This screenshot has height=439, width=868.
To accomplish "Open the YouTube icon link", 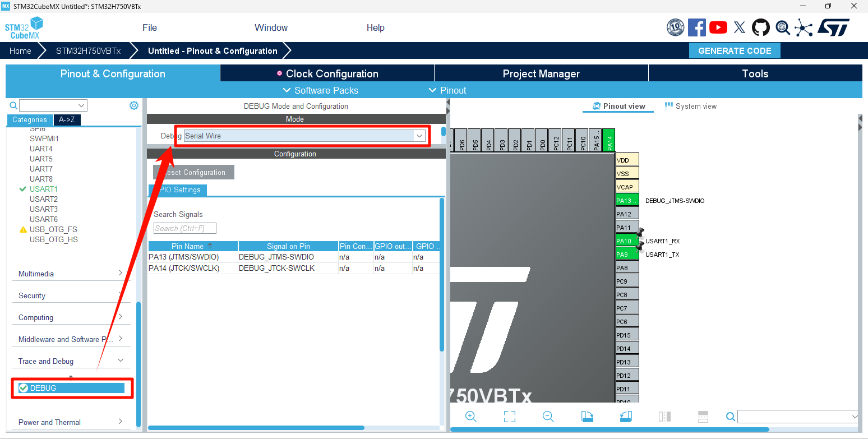I will (718, 27).
